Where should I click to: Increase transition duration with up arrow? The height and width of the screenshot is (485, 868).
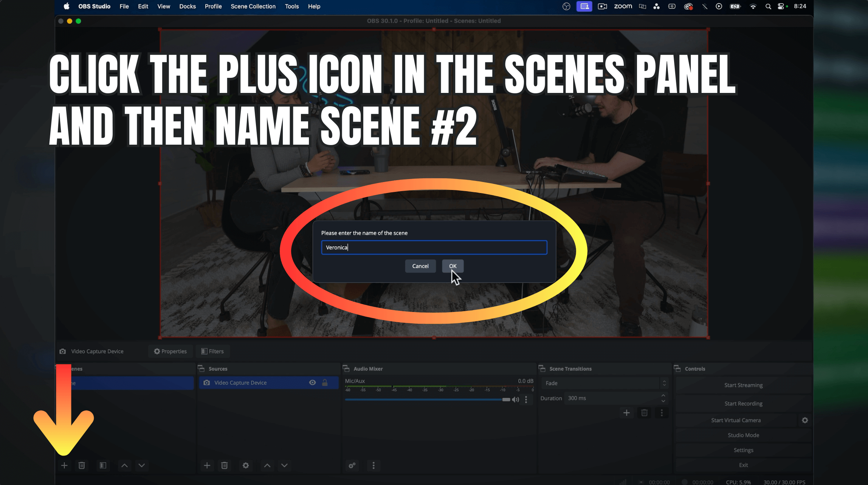pyautogui.click(x=663, y=395)
